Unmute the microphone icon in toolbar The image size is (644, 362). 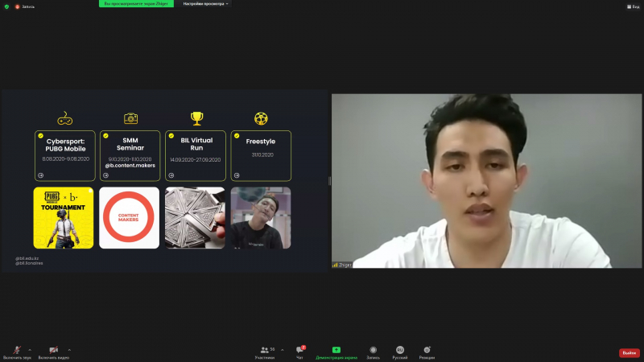coord(17,350)
